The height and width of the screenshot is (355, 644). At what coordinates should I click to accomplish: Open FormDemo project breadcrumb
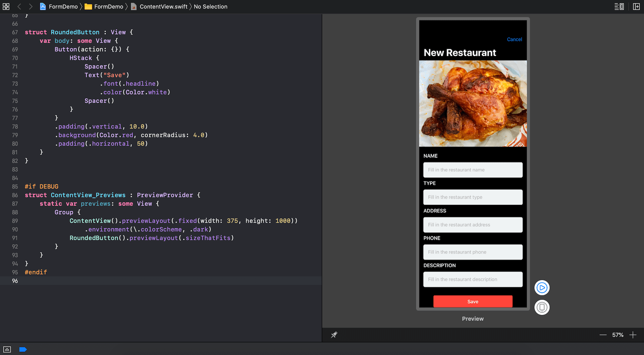click(59, 6)
